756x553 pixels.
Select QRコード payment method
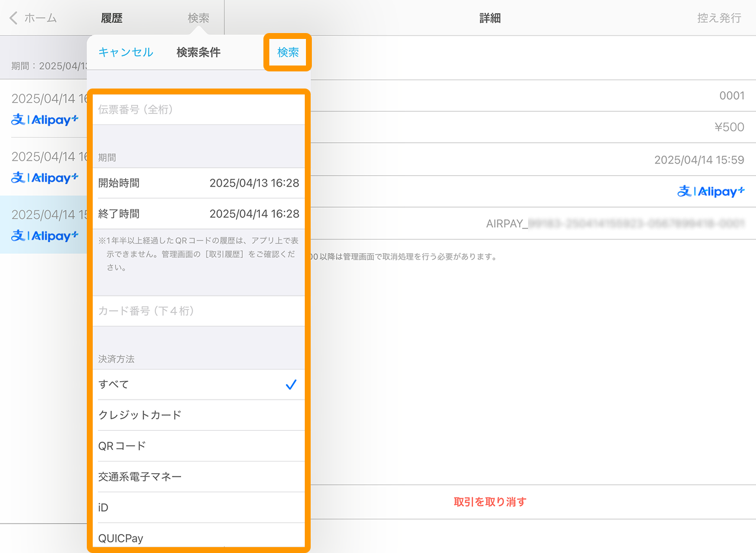(x=198, y=446)
